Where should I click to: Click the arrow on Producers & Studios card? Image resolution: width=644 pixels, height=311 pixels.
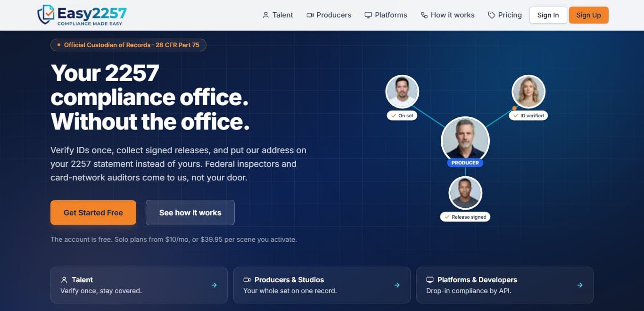(x=397, y=285)
